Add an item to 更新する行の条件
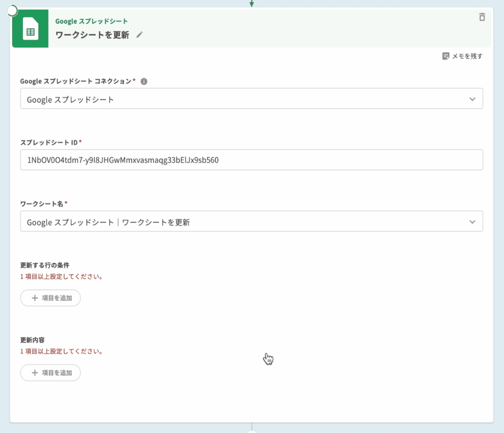Viewport: 504px width, 433px height. pyautogui.click(x=51, y=298)
